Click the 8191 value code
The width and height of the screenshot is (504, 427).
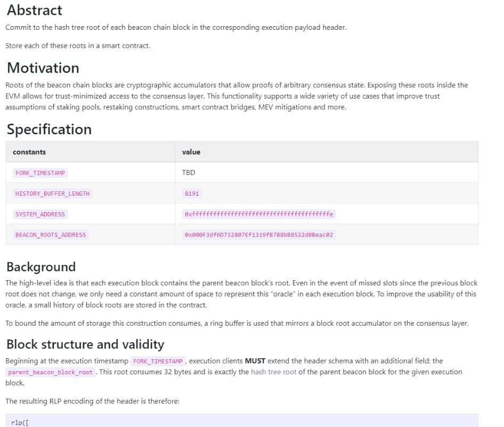[x=192, y=194]
